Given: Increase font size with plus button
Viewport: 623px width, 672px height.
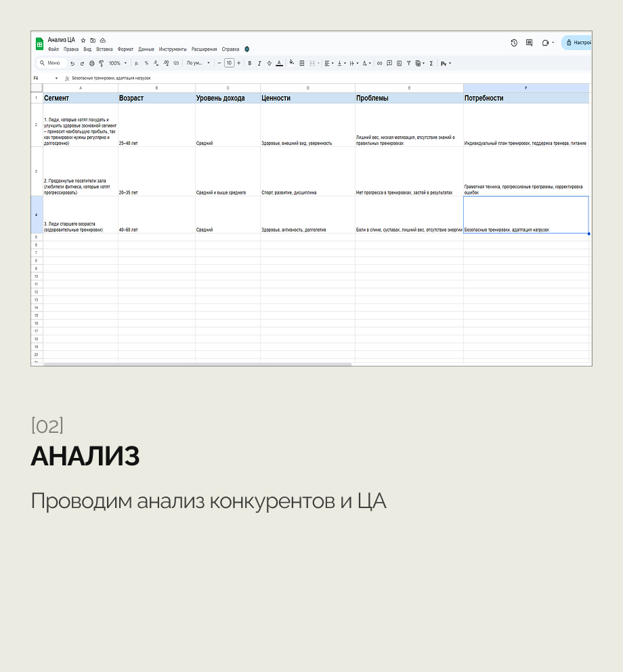Looking at the screenshot, I should [x=238, y=64].
